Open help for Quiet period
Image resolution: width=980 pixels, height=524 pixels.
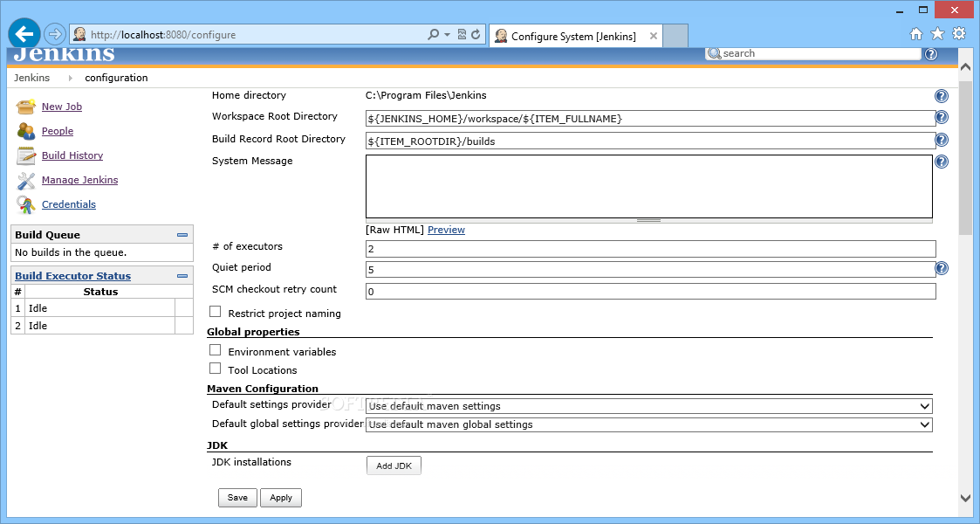coord(942,267)
